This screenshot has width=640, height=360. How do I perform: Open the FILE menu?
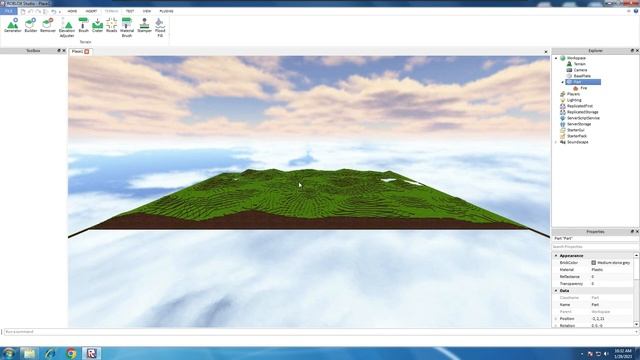point(9,11)
